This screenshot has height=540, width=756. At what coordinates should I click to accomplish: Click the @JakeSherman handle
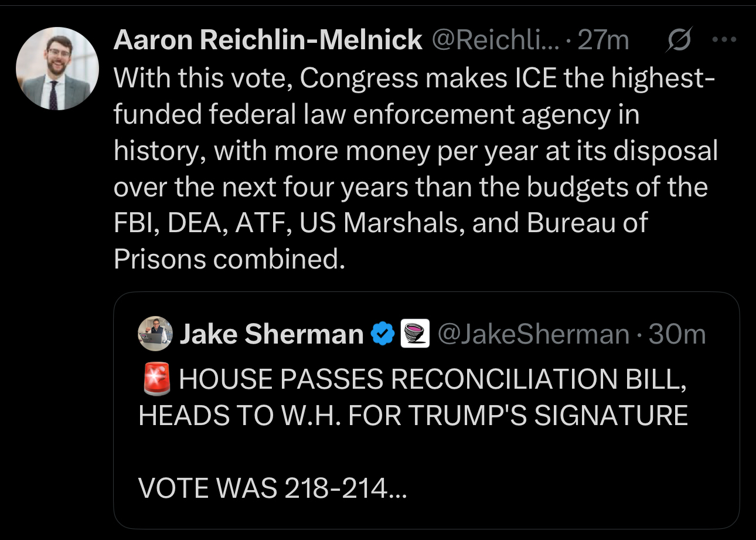tap(533, 334)
